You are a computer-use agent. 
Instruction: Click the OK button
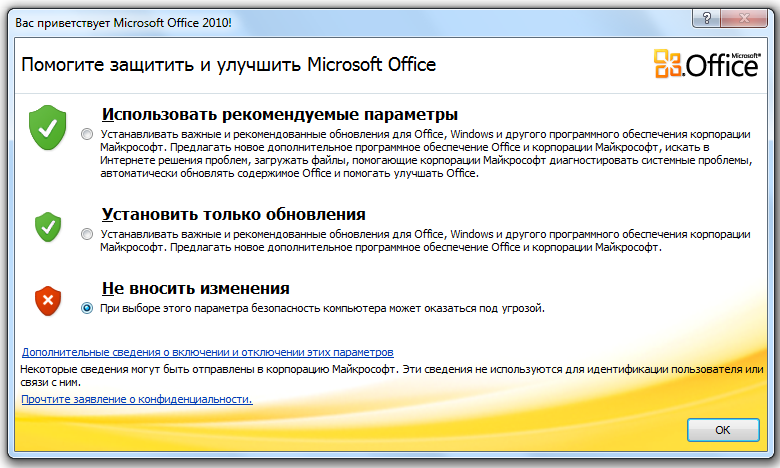pos(723,430)
